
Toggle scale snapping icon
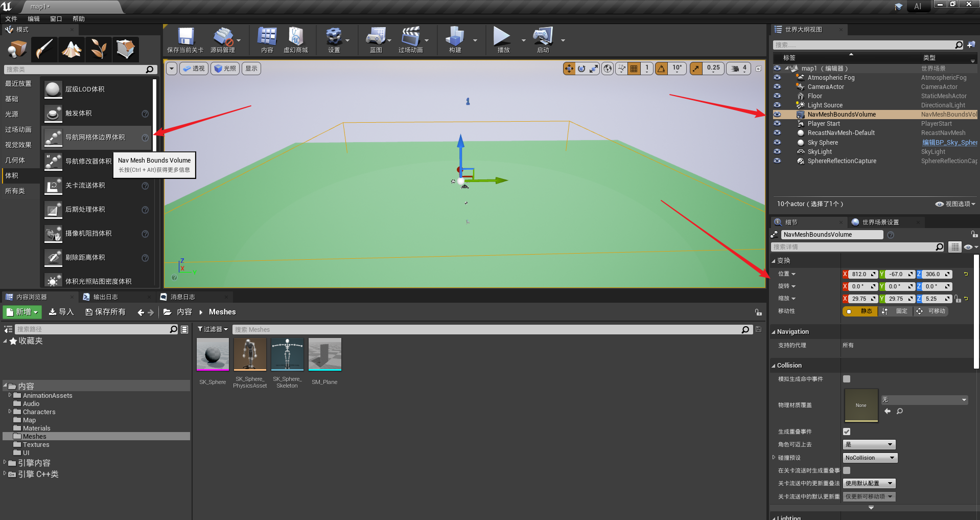coord(696,69)
